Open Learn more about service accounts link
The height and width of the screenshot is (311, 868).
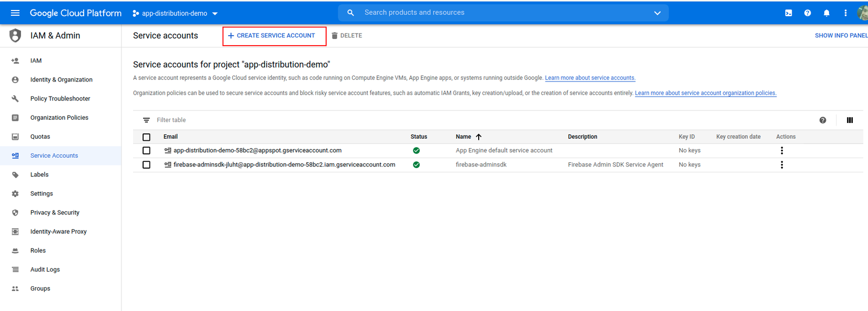click(x=590, y=78)
